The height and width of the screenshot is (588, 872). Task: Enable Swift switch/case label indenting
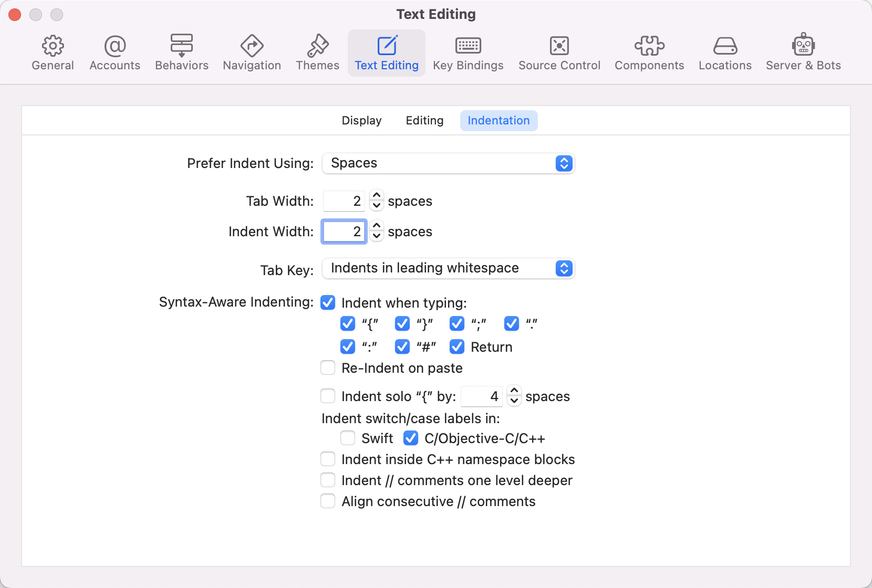tap(348, 438)
